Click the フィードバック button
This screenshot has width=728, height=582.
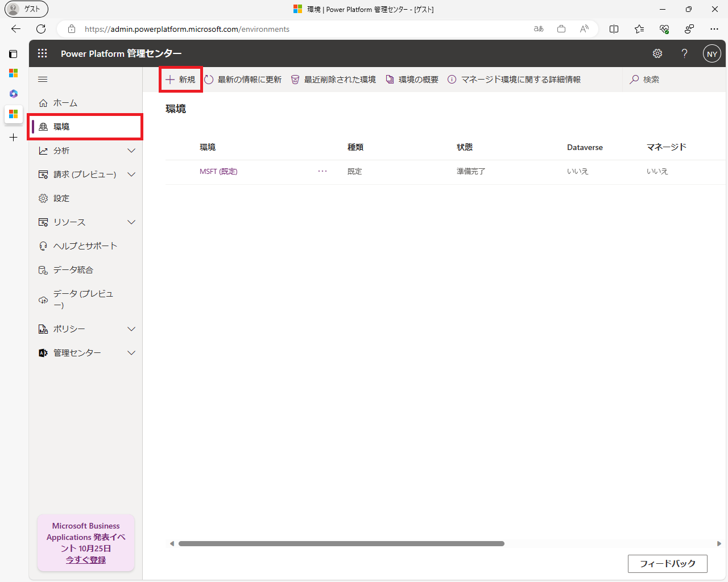[668, 564]
